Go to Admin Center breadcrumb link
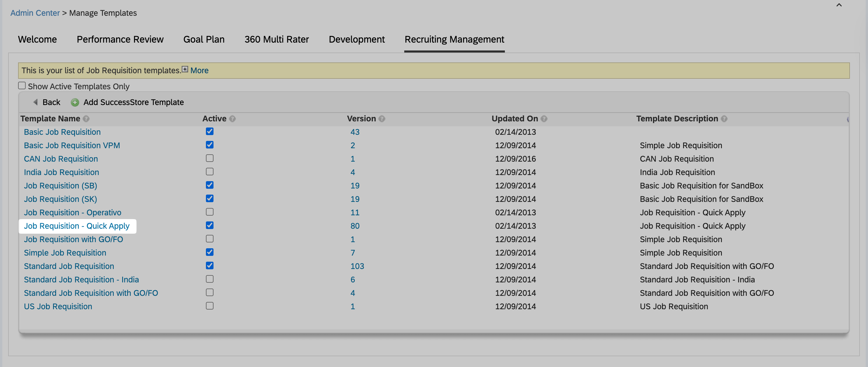This screenshot has width=868, height=367. 35,13
